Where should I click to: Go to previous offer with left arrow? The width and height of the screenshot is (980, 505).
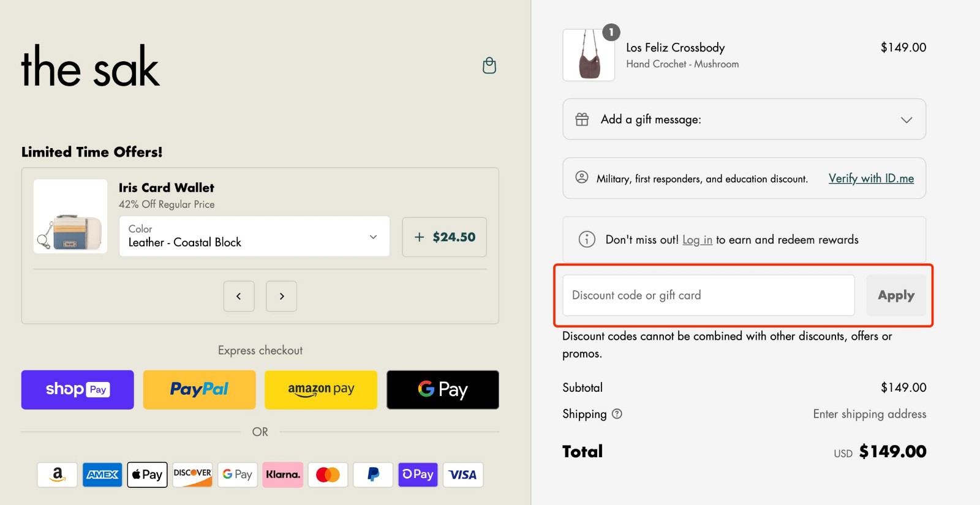coord(239,296)
